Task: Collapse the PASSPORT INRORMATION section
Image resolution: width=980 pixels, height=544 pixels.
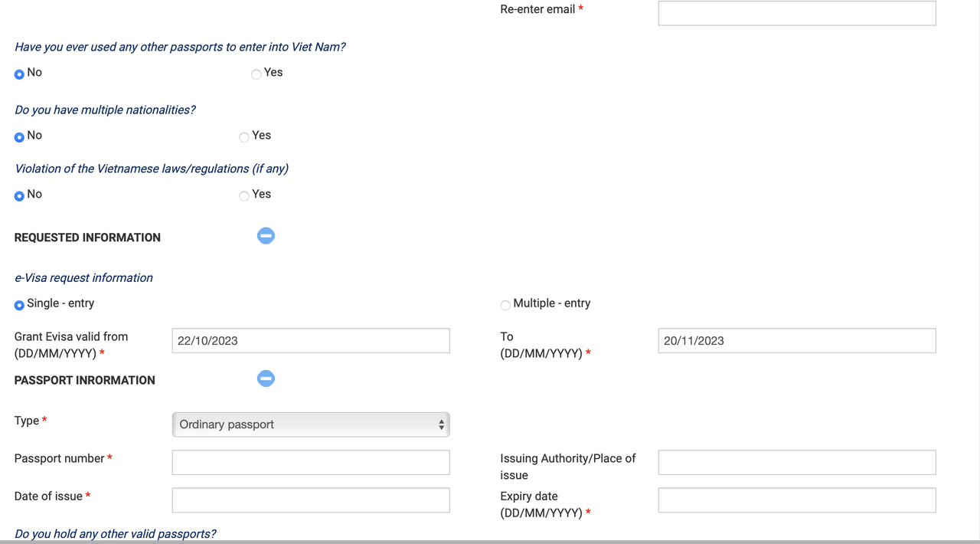Action: click(x=266, y=379)
